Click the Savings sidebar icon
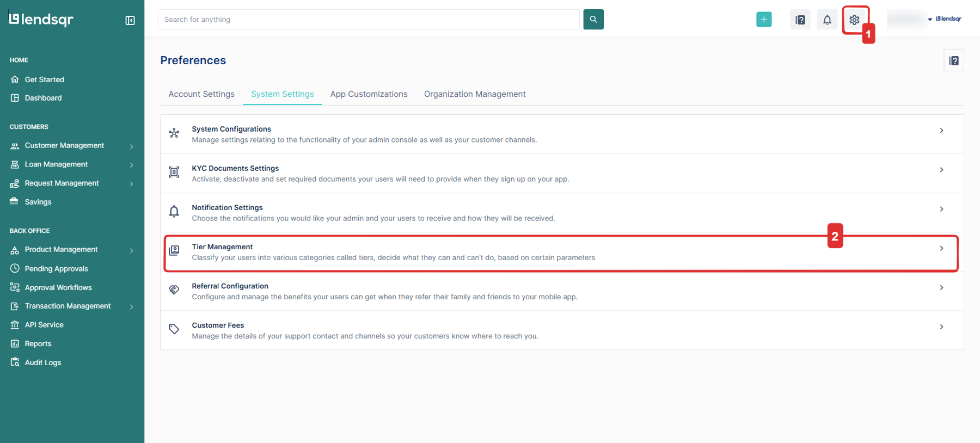The image size is (980, 443). point(15,201)
